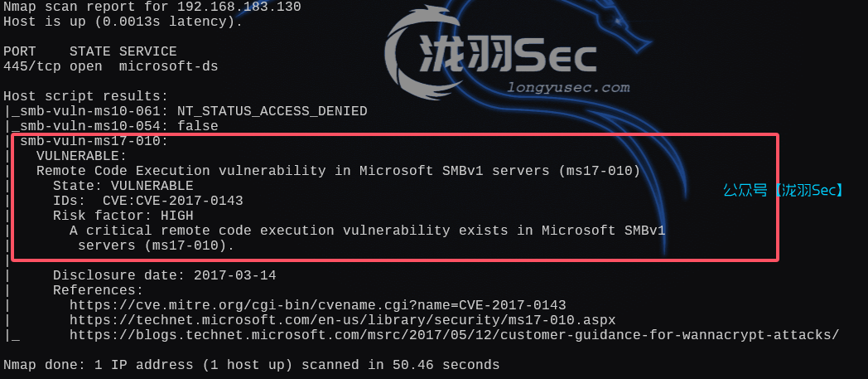Open the longyusec.com watermark address
This screenshot has width=868, height=379.
point(567,87)
